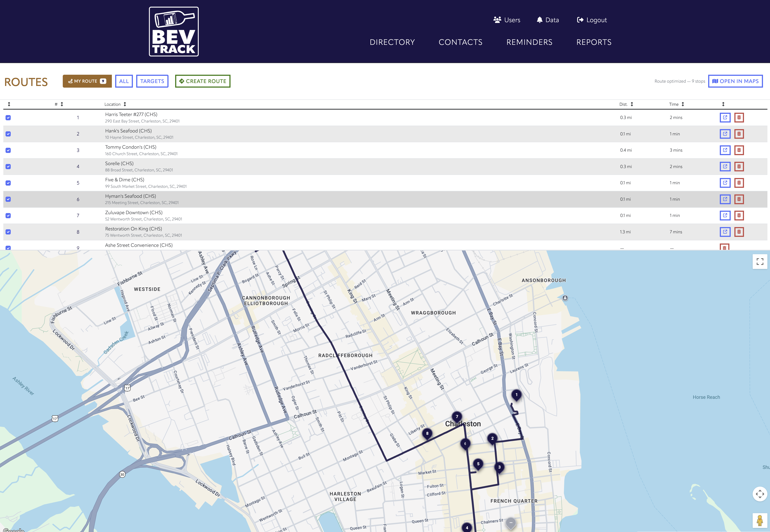Viewport: 770px width, 532px height.
Task: Remove Hyman's Seafood stop with trash icon
Action: tap(739, 199)
